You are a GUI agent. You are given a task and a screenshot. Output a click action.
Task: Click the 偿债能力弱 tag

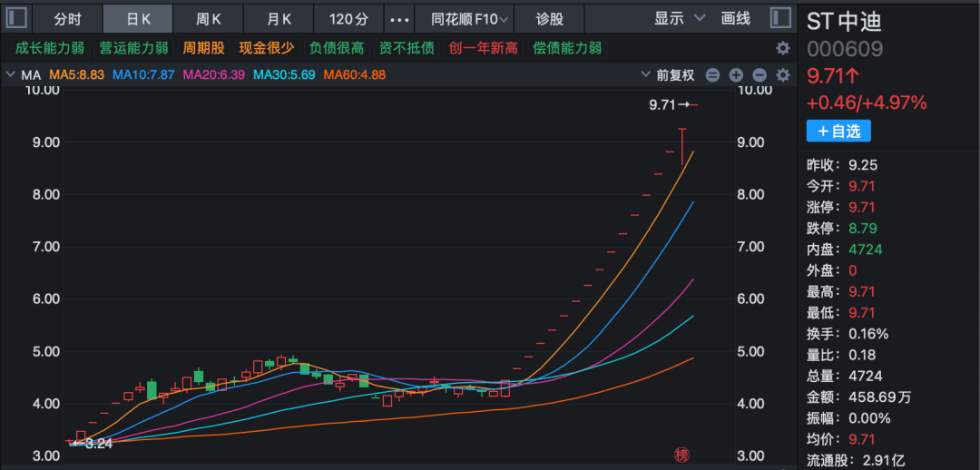coord(567,48)
